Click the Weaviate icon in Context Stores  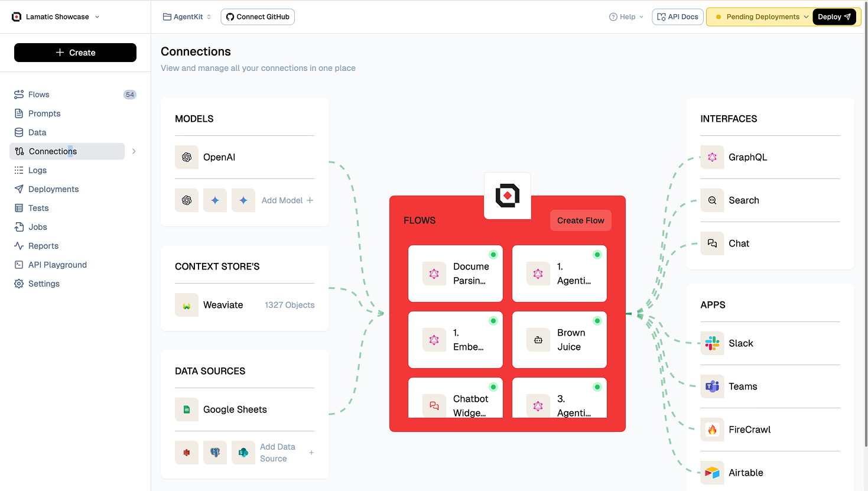pos(187,305)
